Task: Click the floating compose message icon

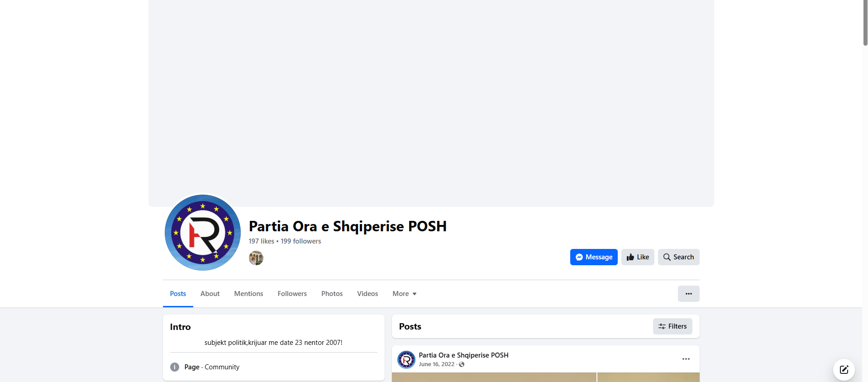Action: tap(844, 370)
